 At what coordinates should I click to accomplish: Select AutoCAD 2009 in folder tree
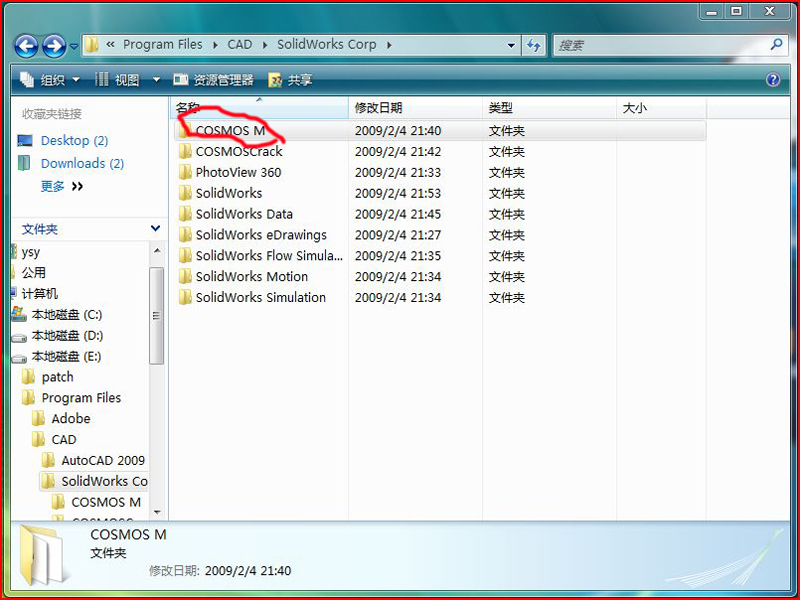click(103, 460)
